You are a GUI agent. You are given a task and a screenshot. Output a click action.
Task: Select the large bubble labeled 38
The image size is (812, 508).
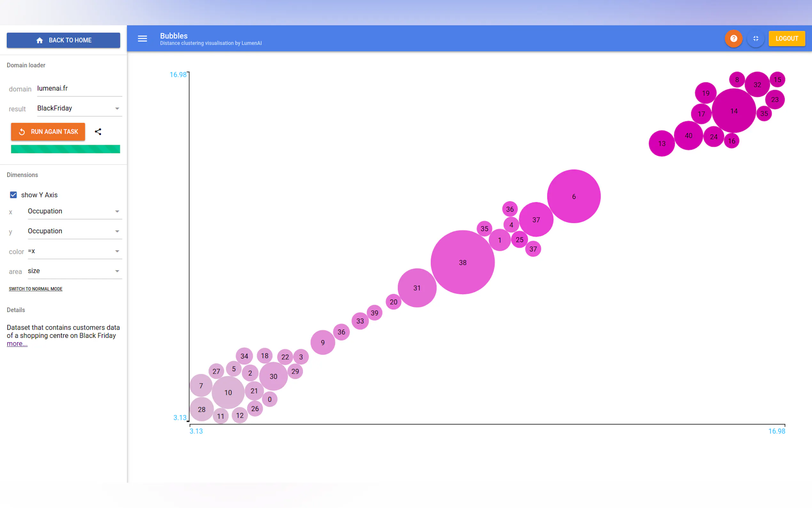[x=463, y=263]
